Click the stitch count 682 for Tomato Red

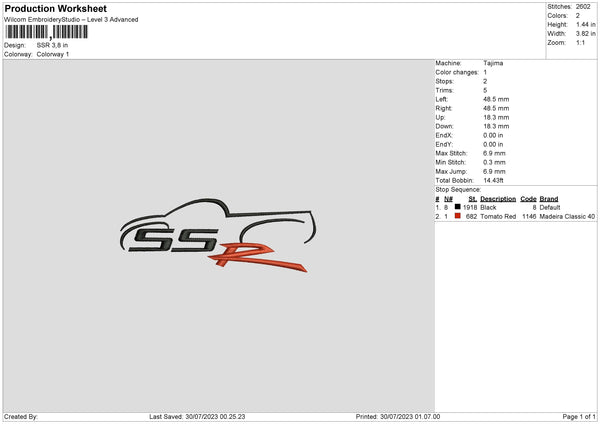(471, 217)
